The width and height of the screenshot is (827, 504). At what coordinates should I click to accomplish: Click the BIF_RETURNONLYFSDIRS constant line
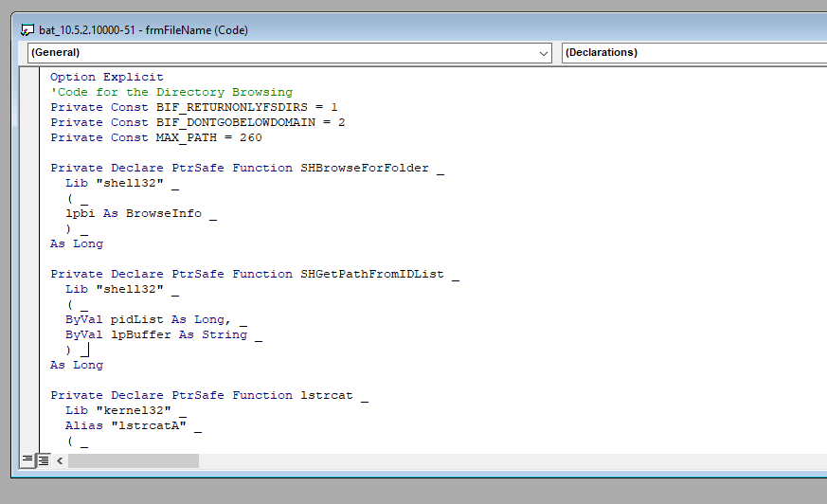pyautogui.click(x=193, y=107)
